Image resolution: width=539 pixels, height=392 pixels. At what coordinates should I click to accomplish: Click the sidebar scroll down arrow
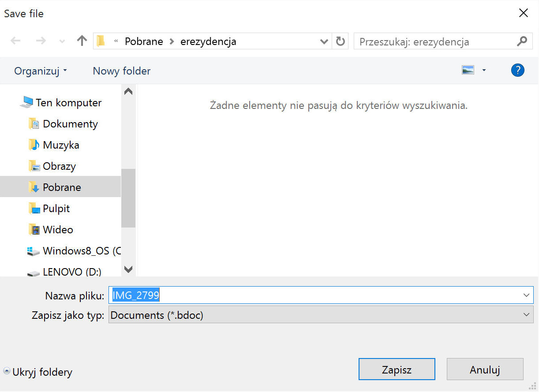pos(128,269)
